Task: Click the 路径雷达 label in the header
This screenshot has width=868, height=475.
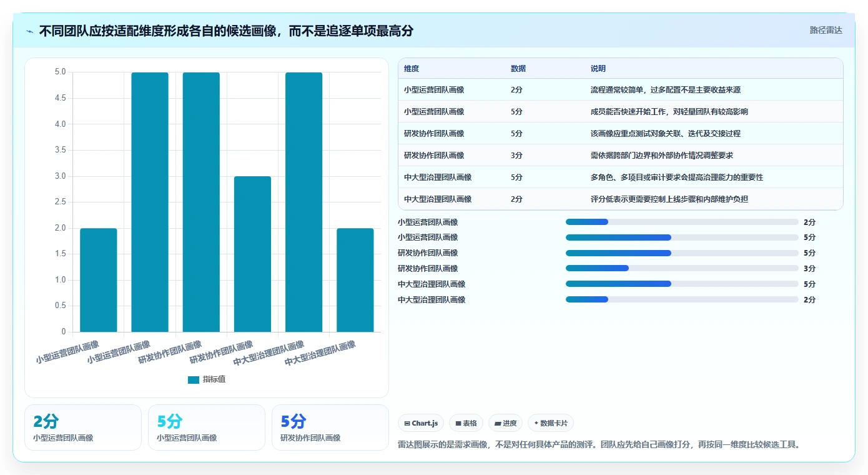Action: click(826, 30)
